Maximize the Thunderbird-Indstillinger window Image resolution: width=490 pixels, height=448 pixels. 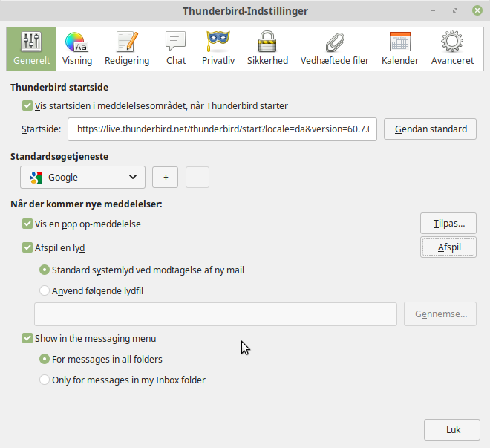pyautogui.click(x=455, y=10)
